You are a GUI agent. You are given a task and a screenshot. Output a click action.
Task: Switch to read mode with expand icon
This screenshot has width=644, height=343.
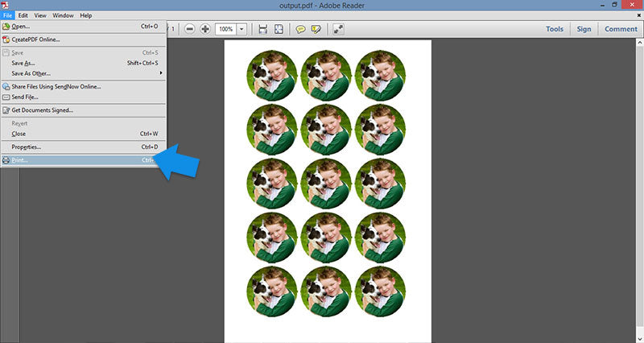(338, 29)
